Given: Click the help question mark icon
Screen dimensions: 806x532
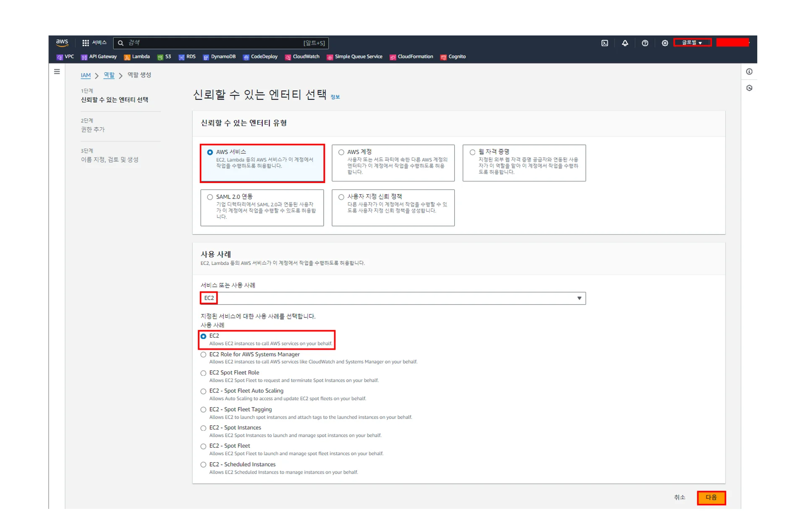Looking at the screenshot, I should [x=645, y=43].
